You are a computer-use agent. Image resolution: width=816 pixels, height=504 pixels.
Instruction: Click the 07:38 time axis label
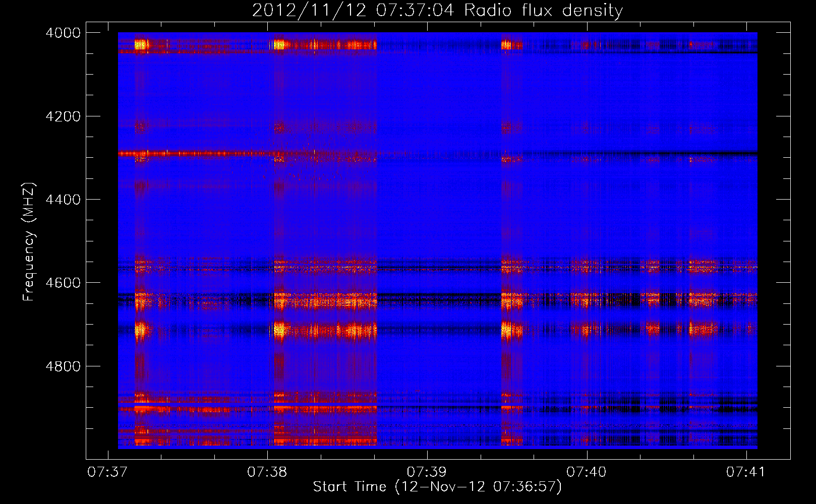click(267, 472)
